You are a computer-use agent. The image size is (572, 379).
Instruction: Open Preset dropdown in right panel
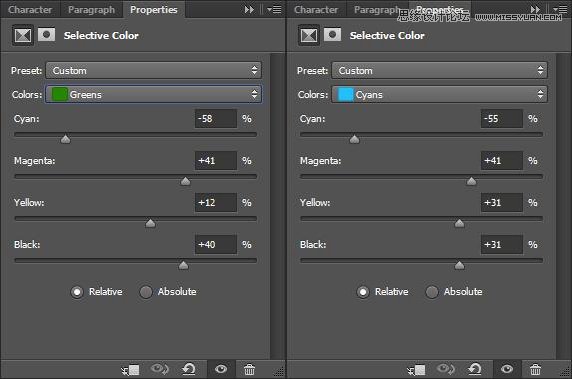[440, 70]
